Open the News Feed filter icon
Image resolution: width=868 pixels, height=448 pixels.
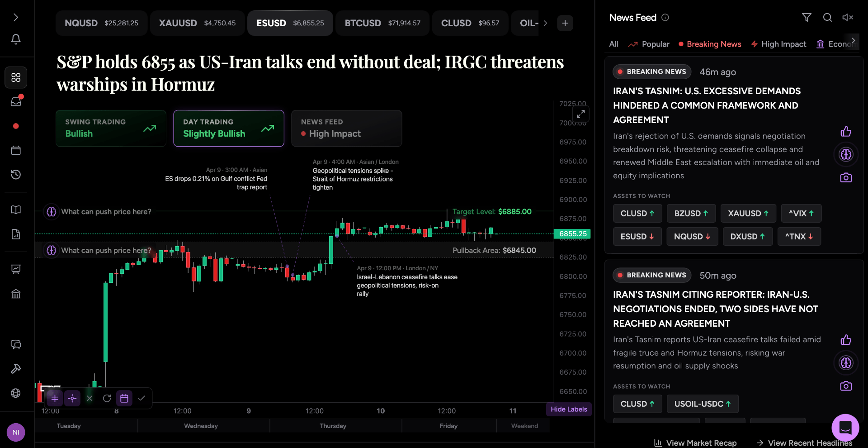(x=807, y=17)
